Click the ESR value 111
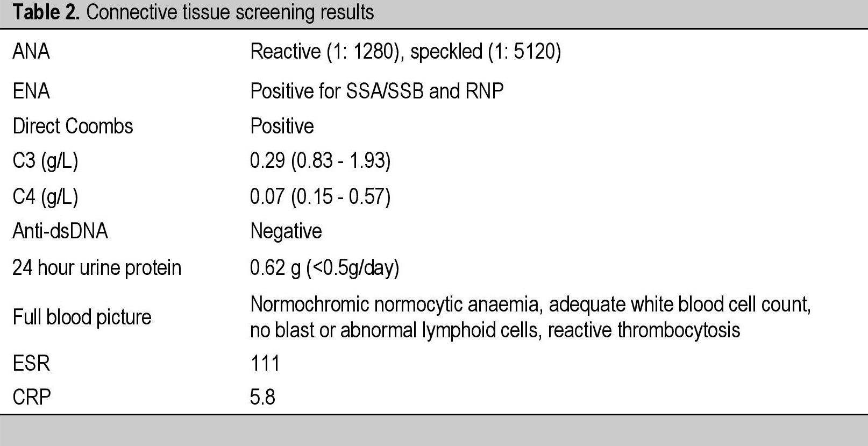The height and width of the screenshot is (446, 868). pos(265,363)
